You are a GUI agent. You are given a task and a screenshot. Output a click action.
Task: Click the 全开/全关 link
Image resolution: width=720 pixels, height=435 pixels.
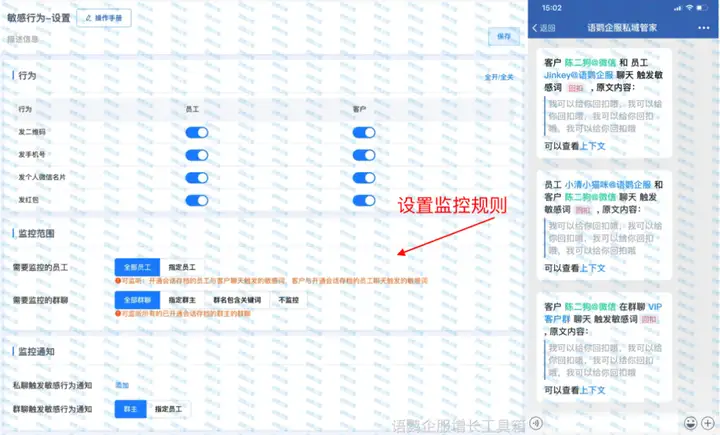point(499,77)
